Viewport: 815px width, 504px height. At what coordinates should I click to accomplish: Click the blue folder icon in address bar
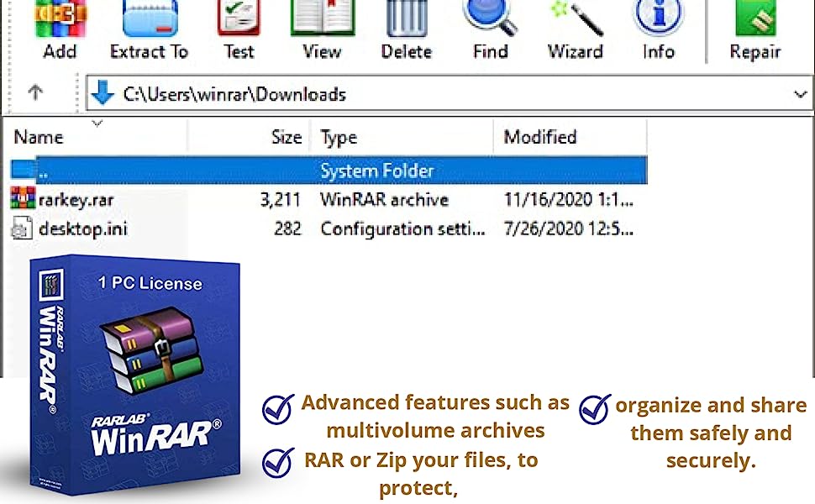pos(102,93)
